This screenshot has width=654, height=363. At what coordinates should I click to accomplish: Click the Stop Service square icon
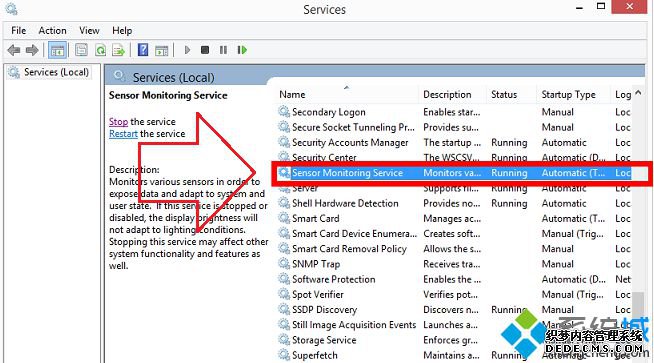[205, 50]
